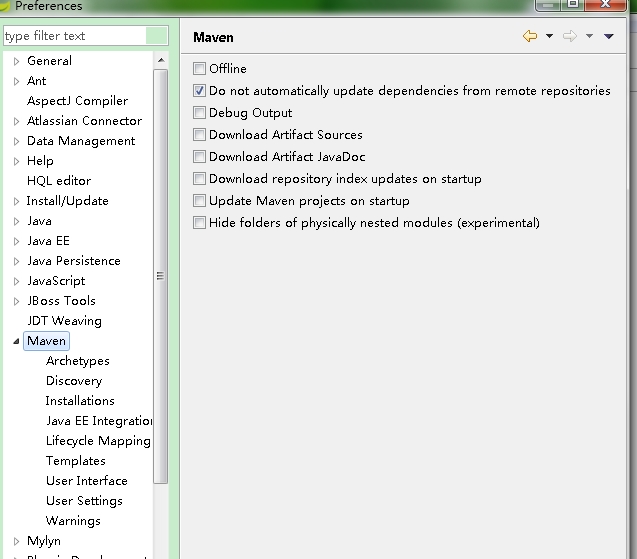The width and height of the screenshot is (637, 559).
Task: Select the JBoss Tools label
Action: (x=61, y=301)
